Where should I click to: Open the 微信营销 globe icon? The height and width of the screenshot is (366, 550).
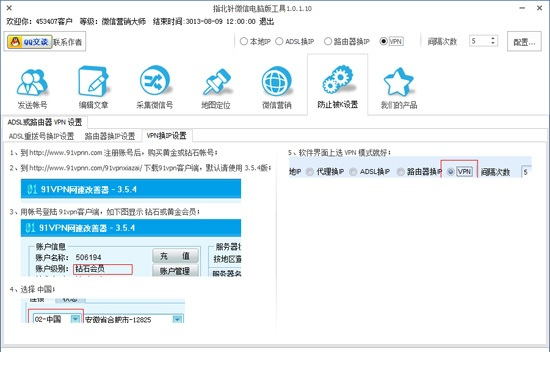(x=277, y=82)
